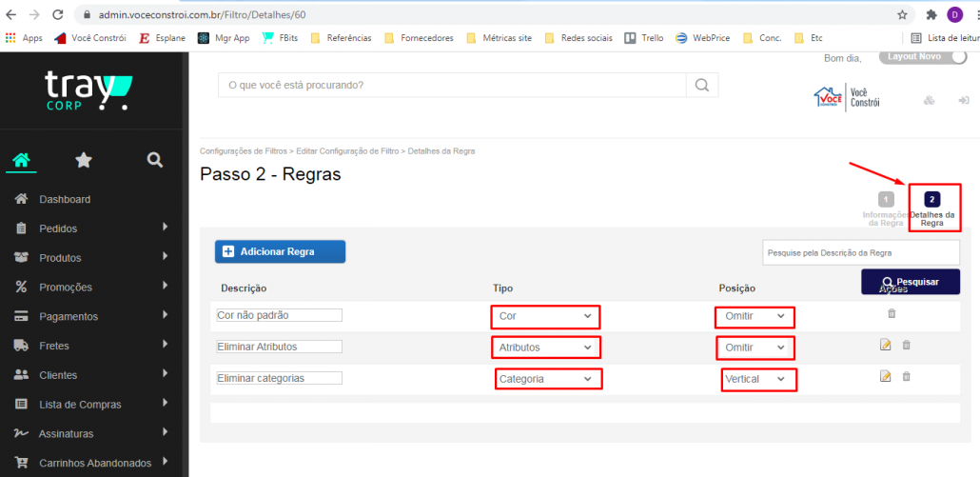Open favorites star tab in sidebar
980x477 pixels.
pyautogui.click(x=84, y=160)
